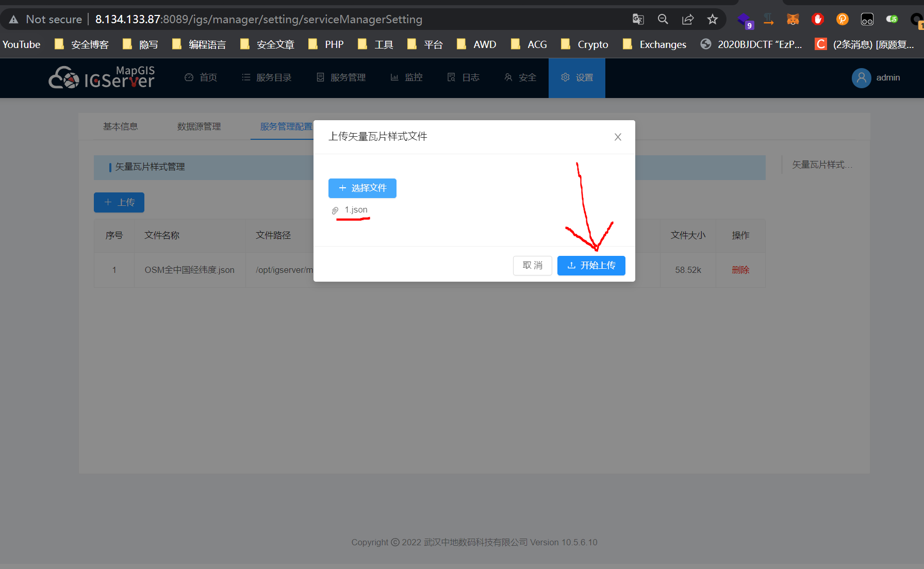Open the 日志 logs menu
Viewport: 924px width, 569px height.
pos(464,77)
